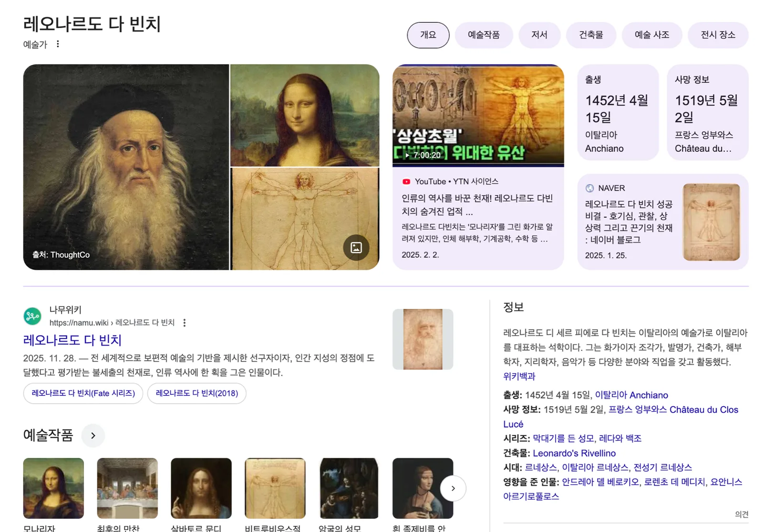Image resolution: width=763 pixels, height=532 pixels.
Task: Expand the 예술작품 section arrow
Action: [93, 435]
